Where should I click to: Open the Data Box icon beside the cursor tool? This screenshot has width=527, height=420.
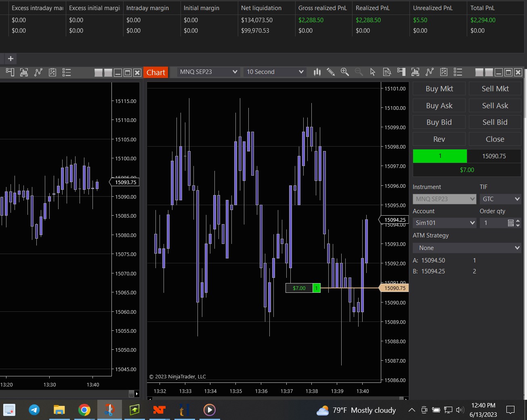(x=387, y=72)
